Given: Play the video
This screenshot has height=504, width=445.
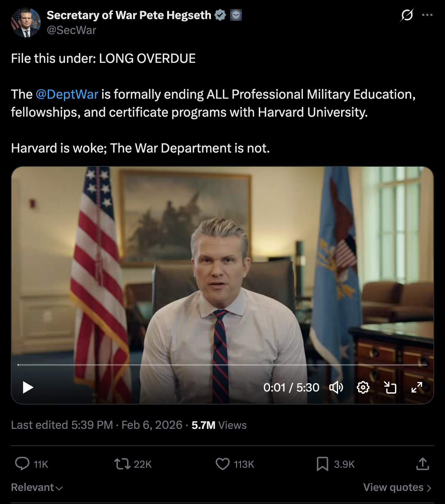Looking at the screenshot, I should [28, 387].
